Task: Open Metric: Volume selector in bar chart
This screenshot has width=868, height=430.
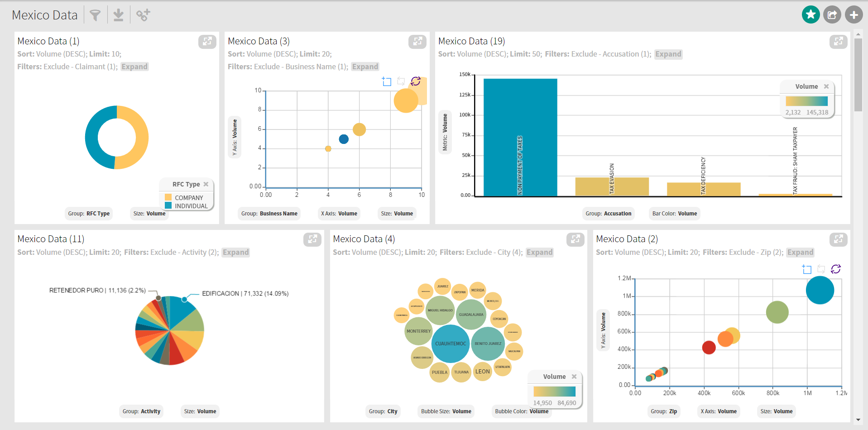Action: coord(445,132)
